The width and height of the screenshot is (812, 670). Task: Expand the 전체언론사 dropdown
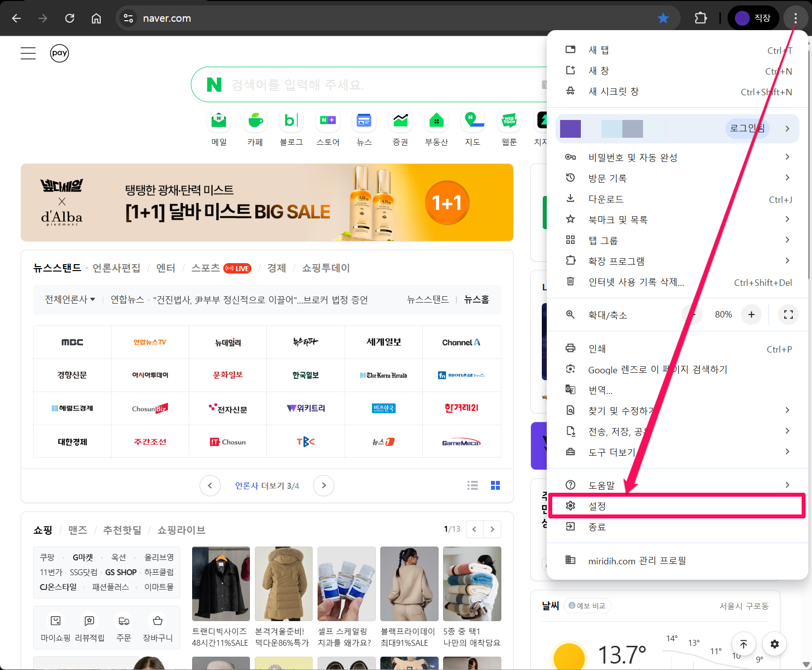point(70,300)
